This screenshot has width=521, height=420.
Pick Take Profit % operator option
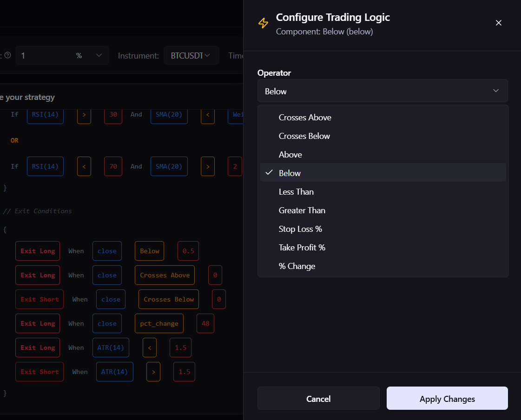[x=383, y=248]
